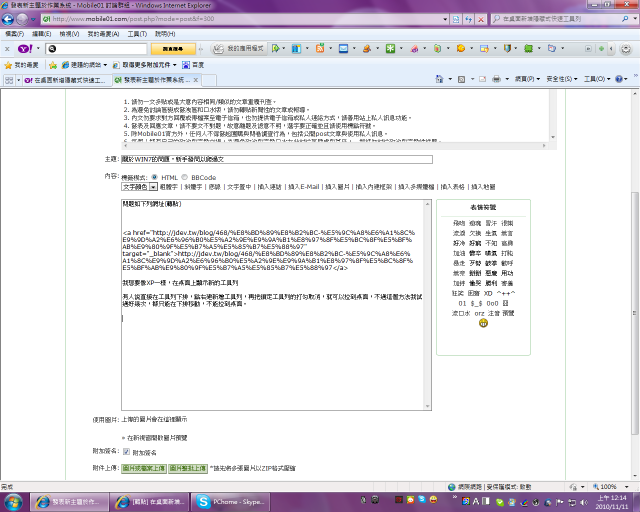
Task: Open the Baidu bookmark in Favorites bar
Action: tap(193, 65)
